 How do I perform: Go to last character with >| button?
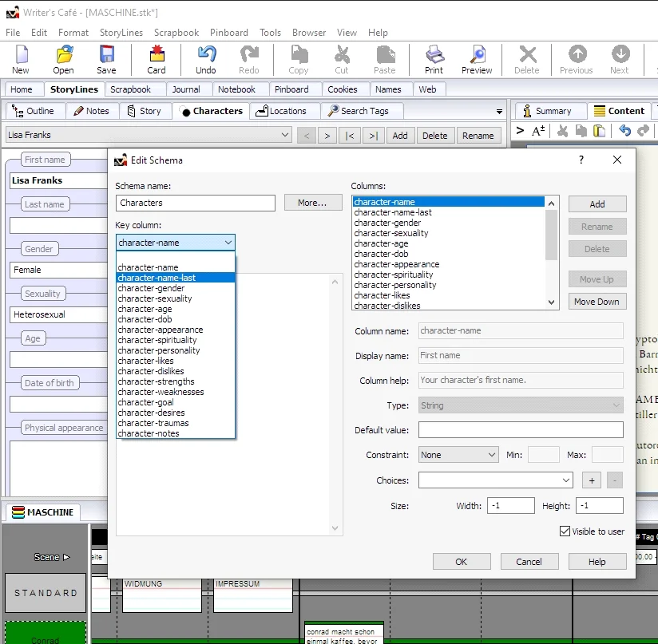click(374, 136)
